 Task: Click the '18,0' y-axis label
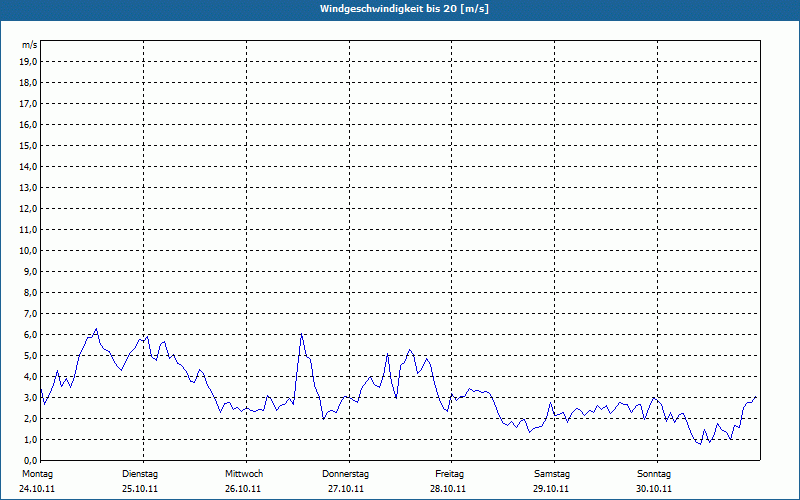pos(28,83)
